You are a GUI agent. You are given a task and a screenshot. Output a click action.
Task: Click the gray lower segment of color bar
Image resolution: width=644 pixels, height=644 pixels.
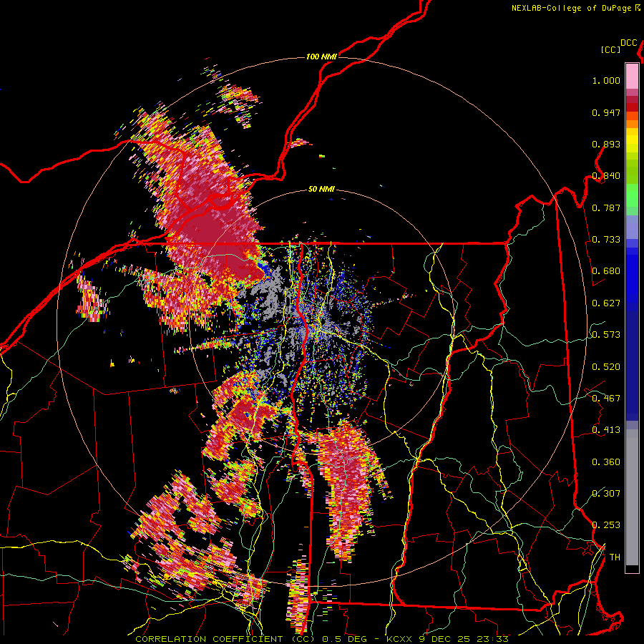632,497
